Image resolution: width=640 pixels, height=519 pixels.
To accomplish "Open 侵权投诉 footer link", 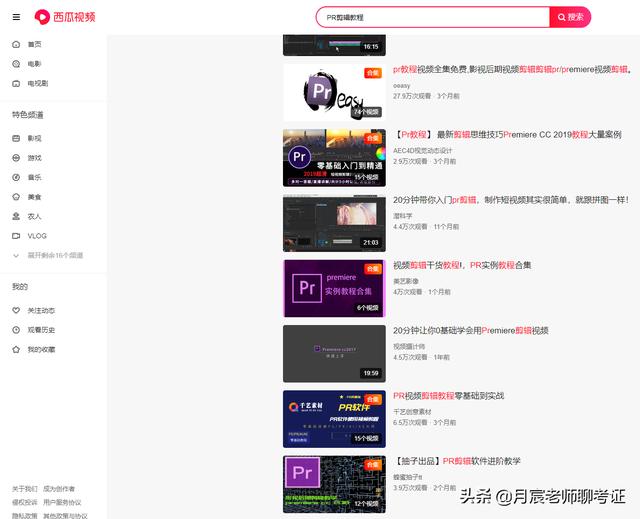I will coord(24,502).
